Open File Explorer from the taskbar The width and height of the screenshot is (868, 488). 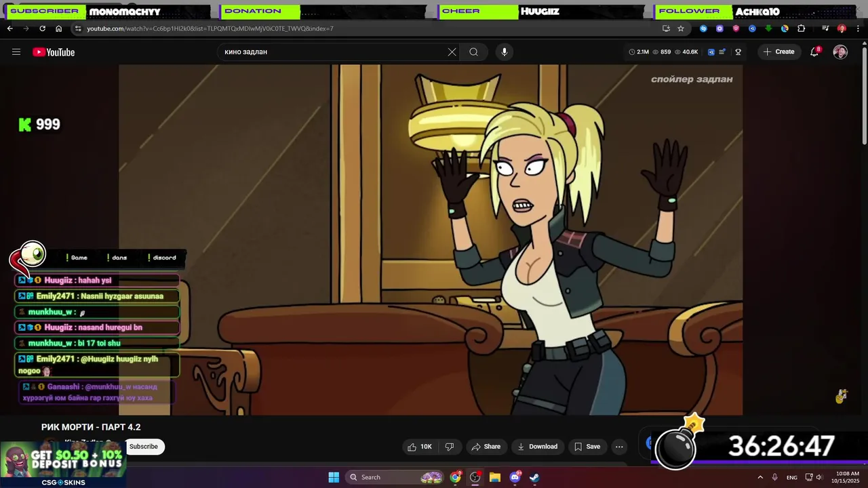[x=495, y=477]
